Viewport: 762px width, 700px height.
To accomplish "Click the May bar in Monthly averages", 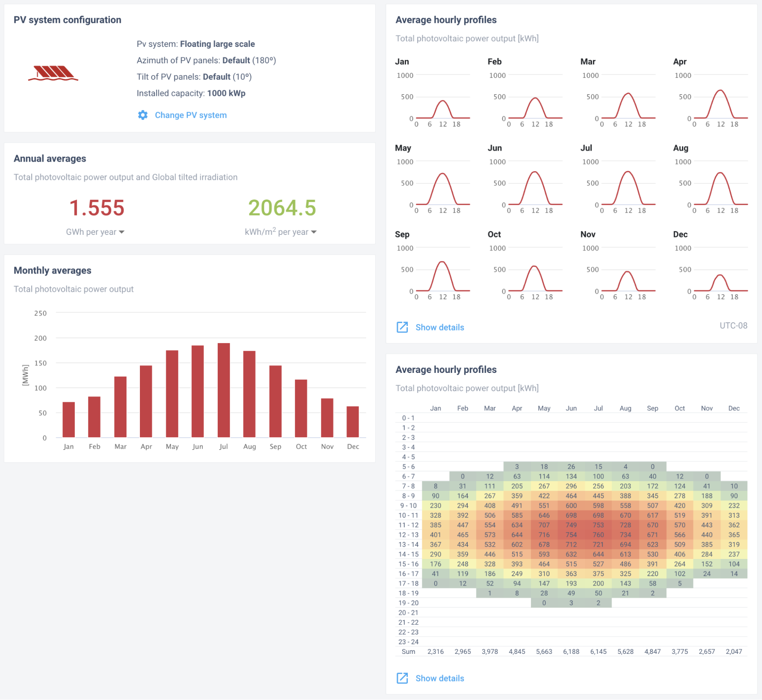I will [172, 394].
